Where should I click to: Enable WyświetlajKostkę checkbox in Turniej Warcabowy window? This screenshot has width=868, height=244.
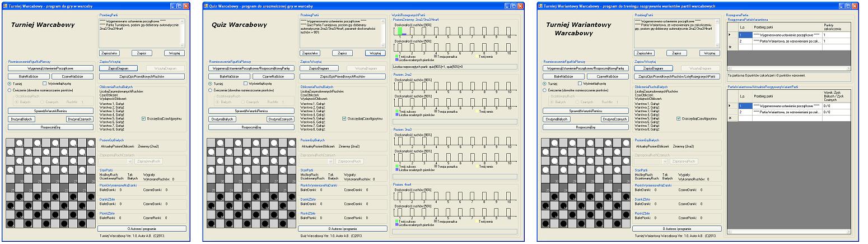click(45, 83)
